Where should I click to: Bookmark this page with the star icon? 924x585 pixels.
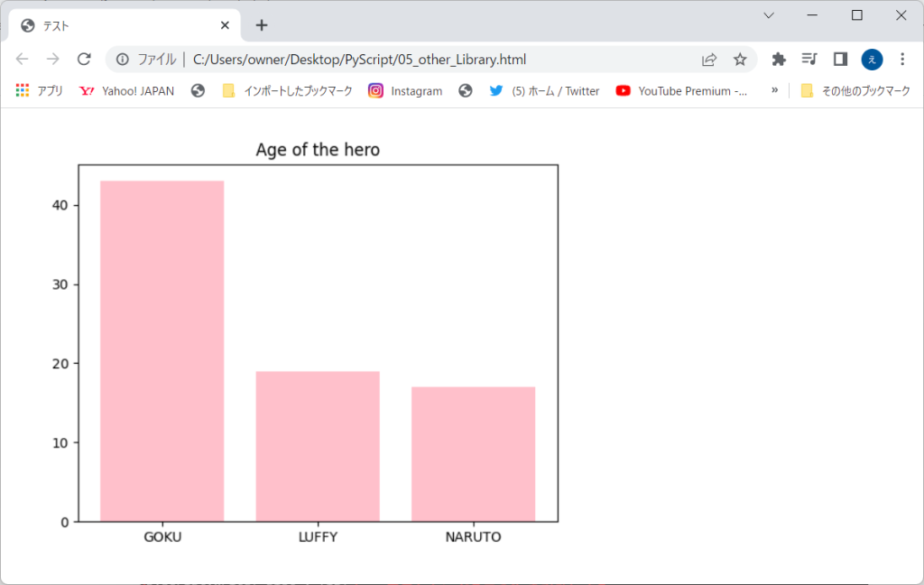tap(740, 60)
